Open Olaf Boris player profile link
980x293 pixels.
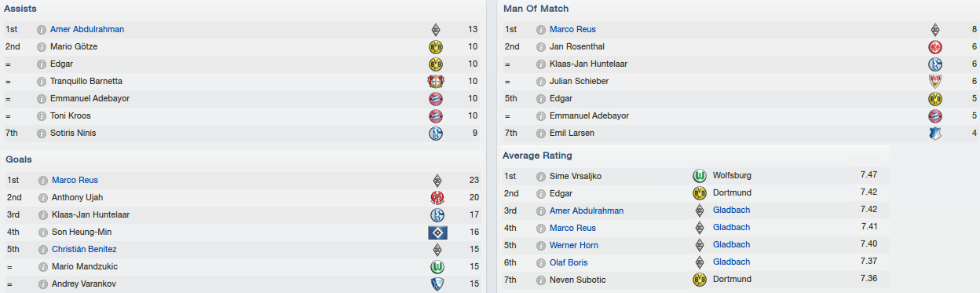[x=568, y=262]
